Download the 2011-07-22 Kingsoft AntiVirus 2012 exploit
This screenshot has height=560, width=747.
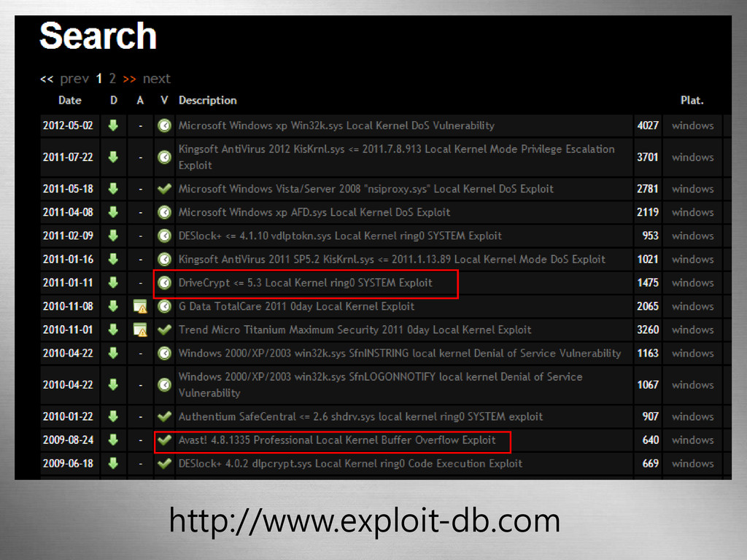(x=113, y=157)
